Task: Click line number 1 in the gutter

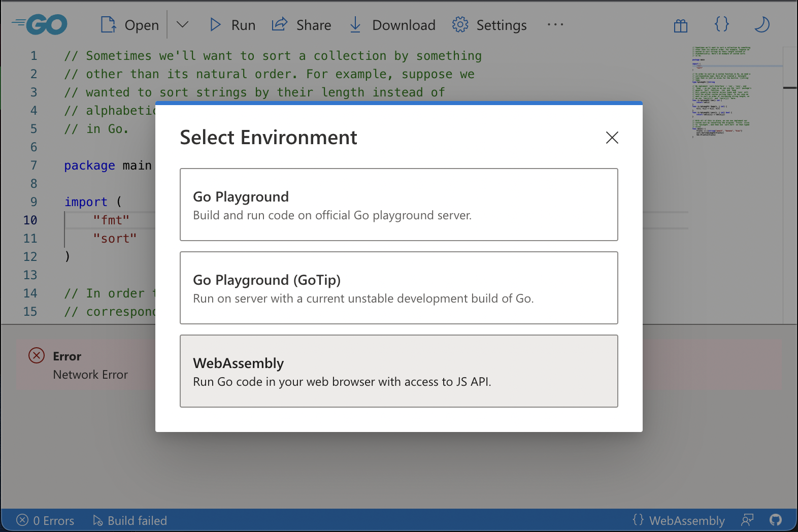Action: (34, 56)
